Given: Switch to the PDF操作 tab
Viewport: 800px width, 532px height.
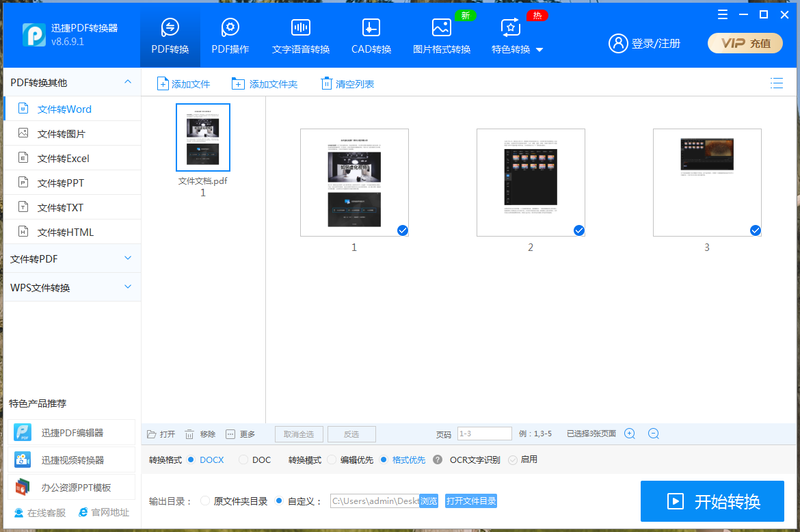Looking at the screenshot, I should (x=230, y=36).
